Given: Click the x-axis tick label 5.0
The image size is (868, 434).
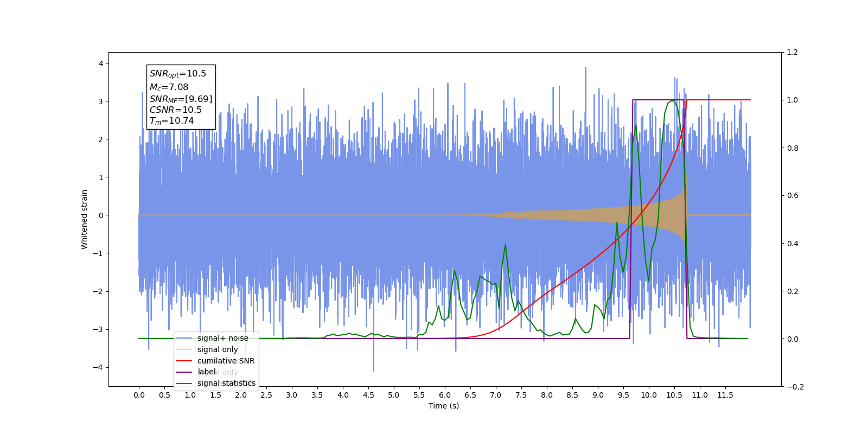Looking at the screenshot, I should pyautogui.click(x=394, y=395).
